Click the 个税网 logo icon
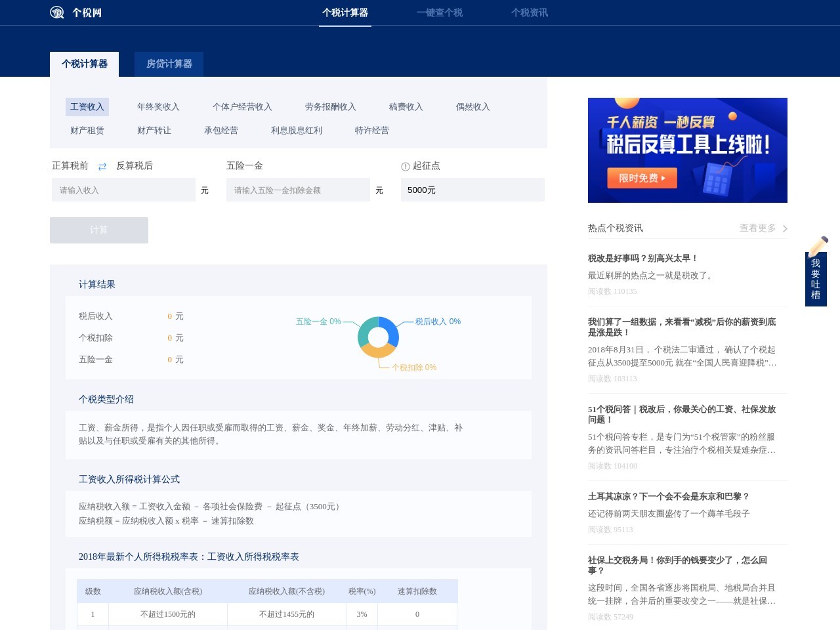The height and width of the screenshot is (630, 840). [56, 12]
